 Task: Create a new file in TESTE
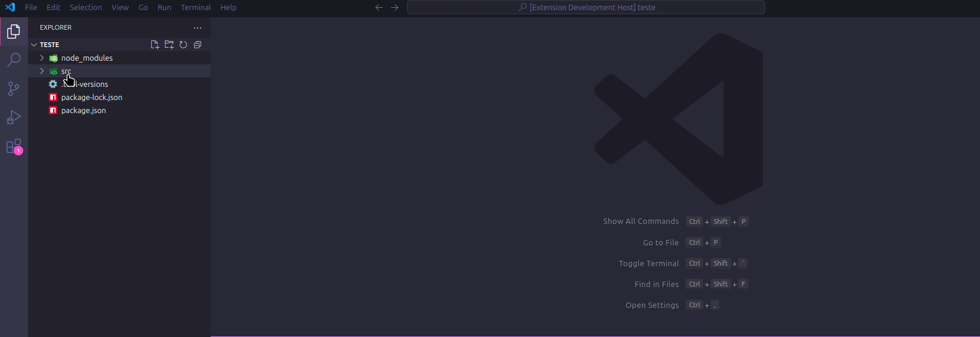point(155,45)
